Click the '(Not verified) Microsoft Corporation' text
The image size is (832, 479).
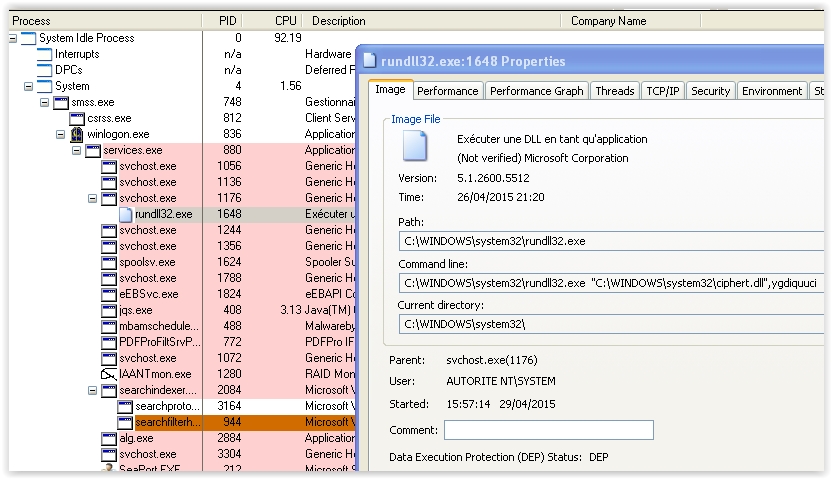click(x=542, y=158)
